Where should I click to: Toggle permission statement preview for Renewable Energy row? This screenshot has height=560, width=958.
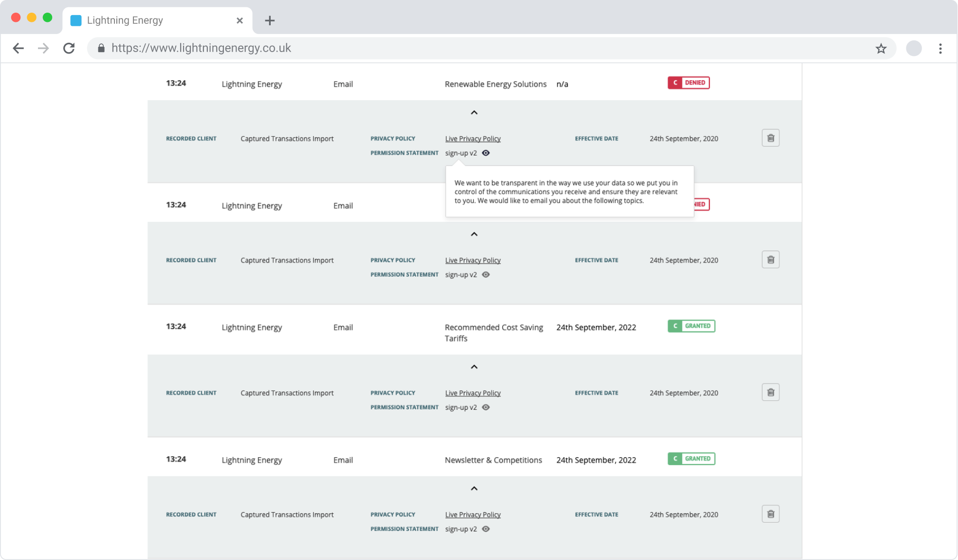point(486,153)
